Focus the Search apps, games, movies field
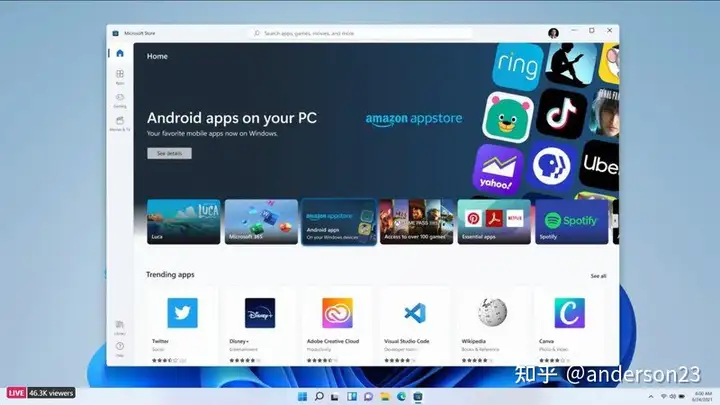This screenshot has width=720, height=405. (362, 33)
